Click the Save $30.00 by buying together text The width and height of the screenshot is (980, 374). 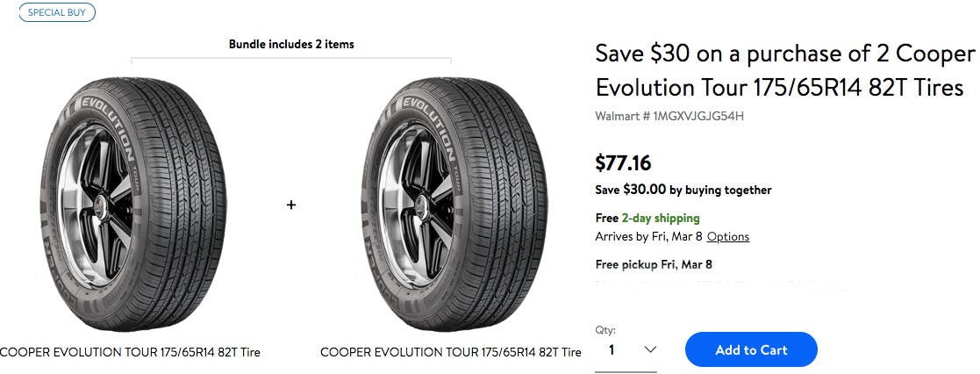click(683, 190)
